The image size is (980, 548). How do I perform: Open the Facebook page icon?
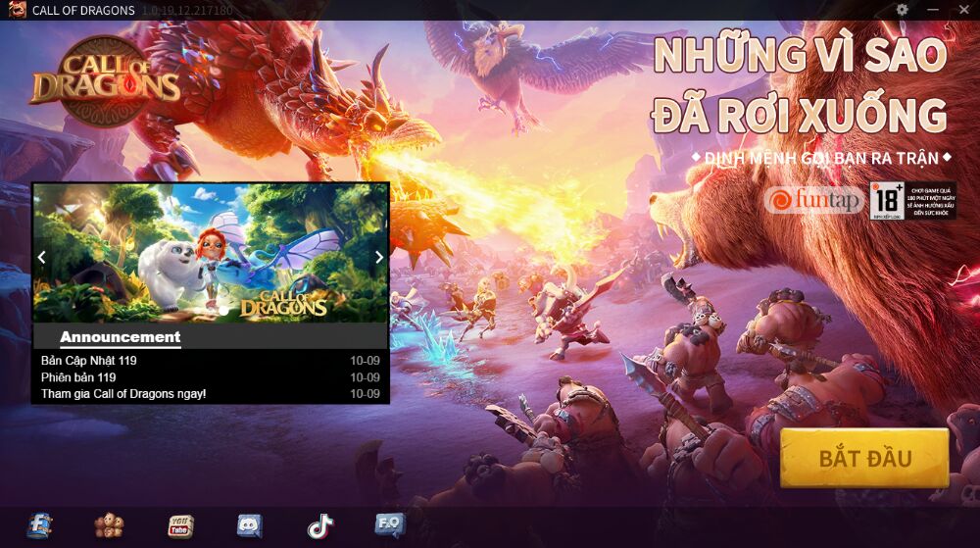[39, 526]
